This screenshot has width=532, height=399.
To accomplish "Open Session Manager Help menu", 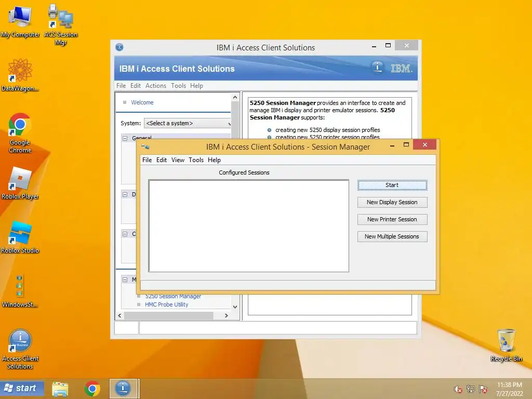I will tap(214, 160).
